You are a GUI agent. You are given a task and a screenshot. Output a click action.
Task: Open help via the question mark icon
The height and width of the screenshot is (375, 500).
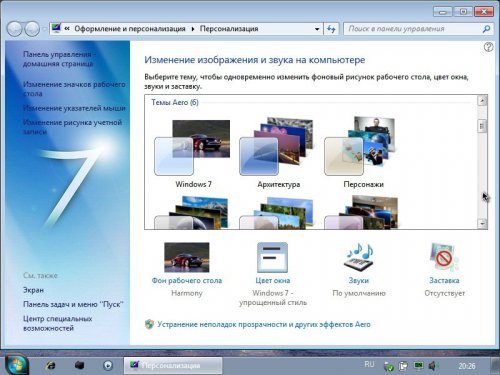point(488,47)
